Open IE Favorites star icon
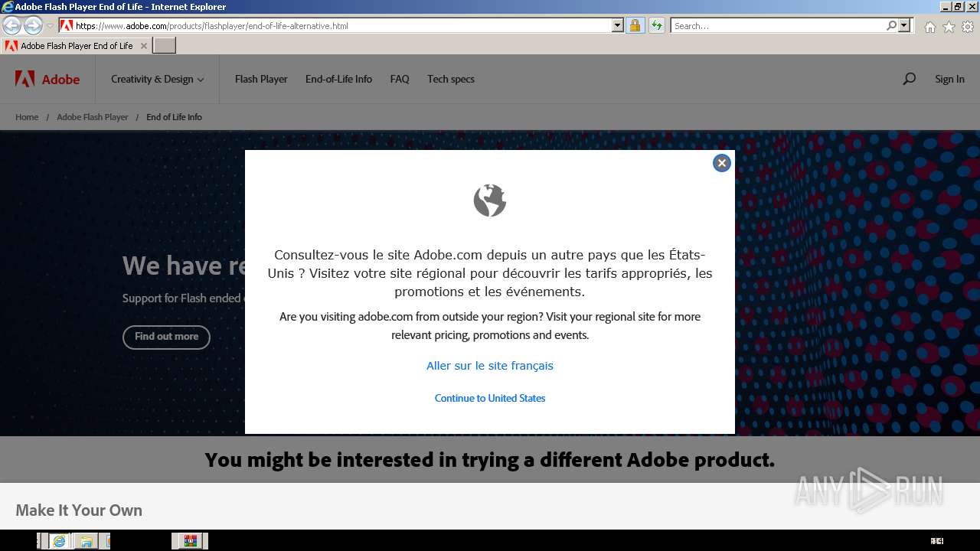The height and width of the screenshot is (551, 980). [x=949, y=27]
